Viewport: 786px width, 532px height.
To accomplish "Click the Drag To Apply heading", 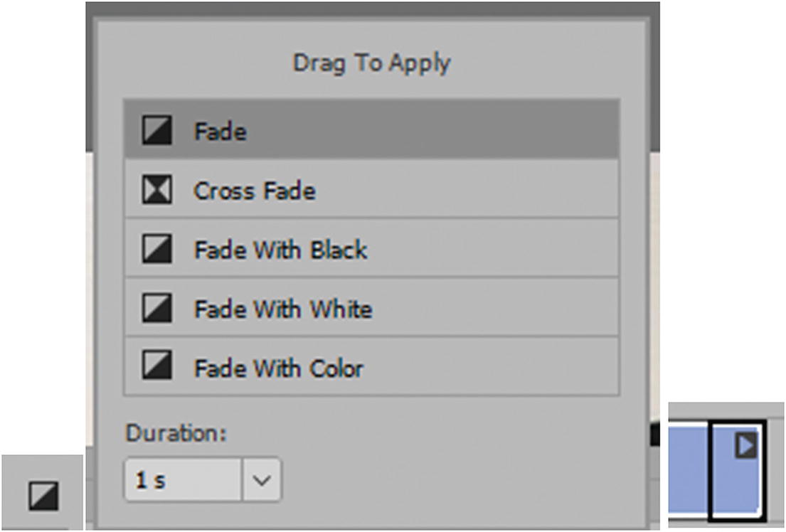I will pyautogui.click(x=371, y=63).
